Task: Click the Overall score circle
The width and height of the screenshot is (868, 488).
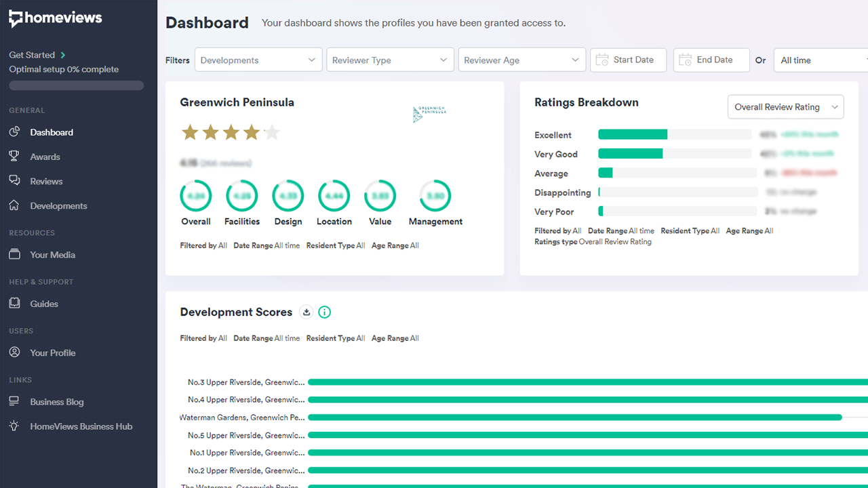Action: click(196, 196)
